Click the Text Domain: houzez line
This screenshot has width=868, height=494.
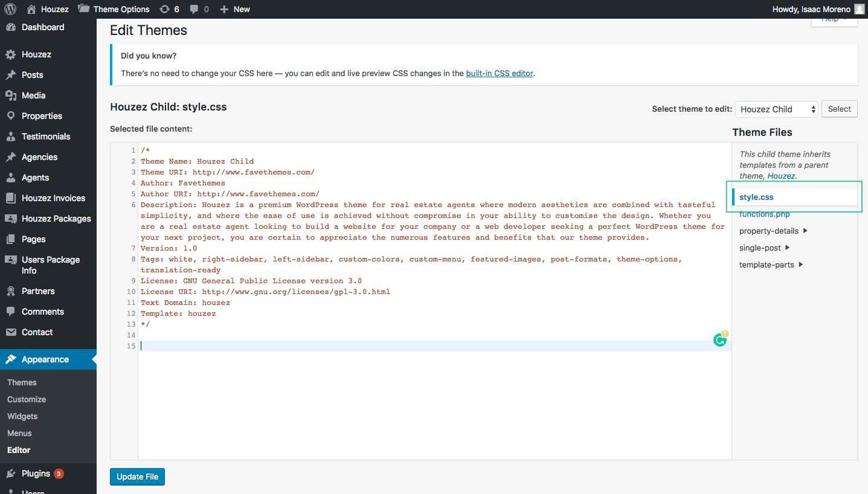click(185, 303)
